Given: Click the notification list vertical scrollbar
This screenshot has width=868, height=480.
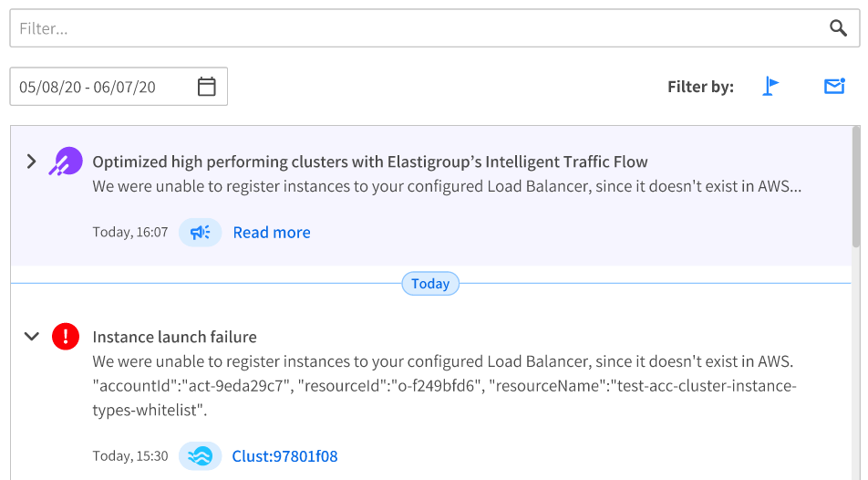Looking at the screenshot, I should 855,187.
